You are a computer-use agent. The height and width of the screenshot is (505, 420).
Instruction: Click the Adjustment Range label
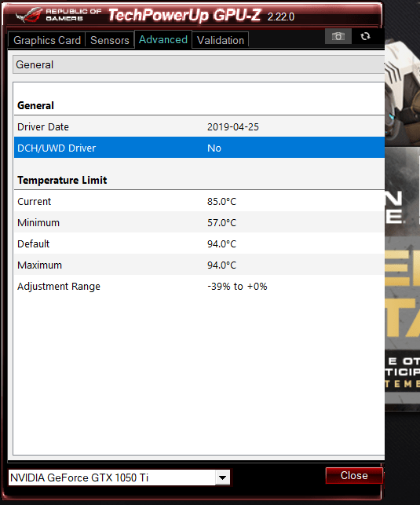[x=59, y=287]
